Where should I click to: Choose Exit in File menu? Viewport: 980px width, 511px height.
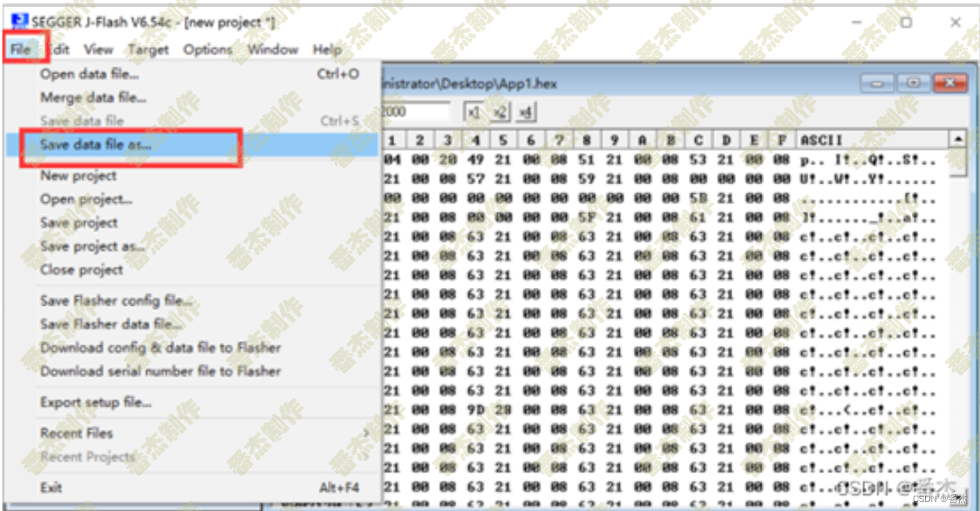tap(193, 488)
